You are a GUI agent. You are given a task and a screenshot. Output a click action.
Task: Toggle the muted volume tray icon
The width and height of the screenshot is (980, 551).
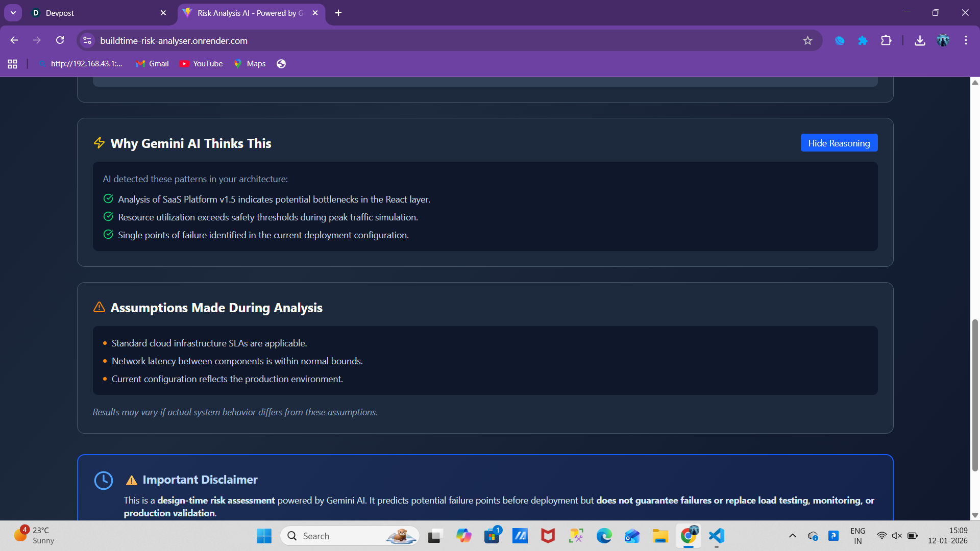[897, 536]
